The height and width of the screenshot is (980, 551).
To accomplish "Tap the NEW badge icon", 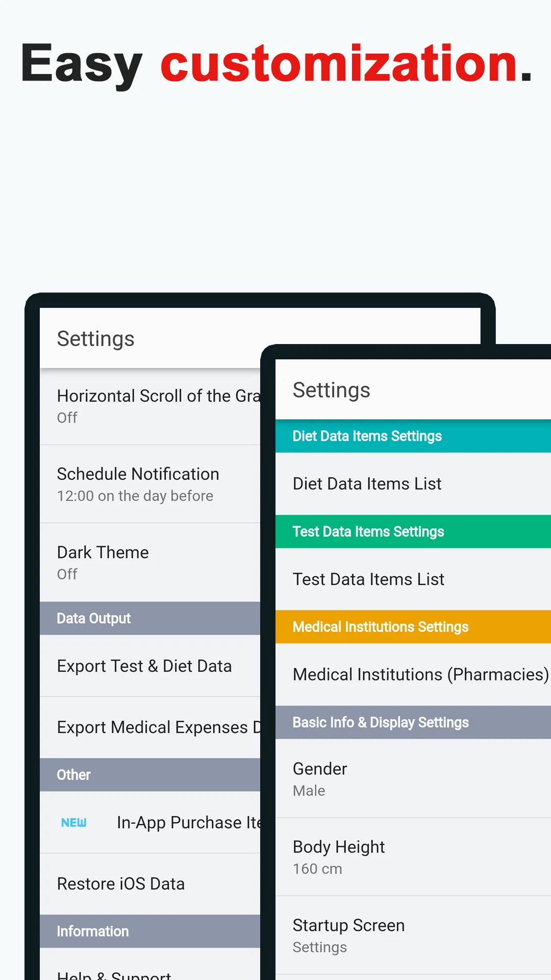I will tap(73, 822).
